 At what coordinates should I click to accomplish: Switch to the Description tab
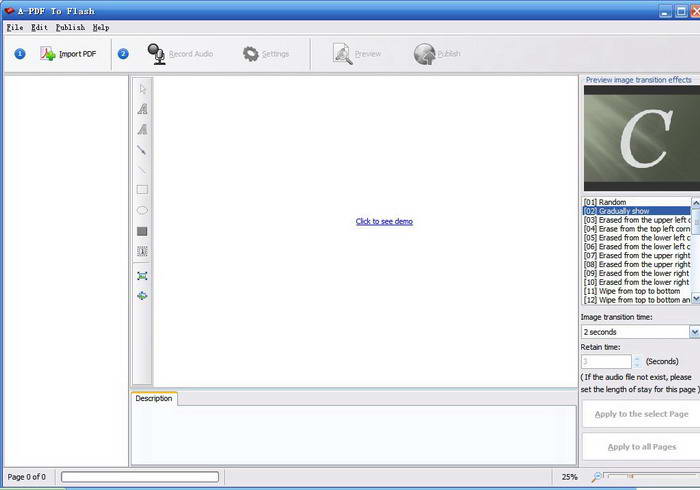pos(154,399)
